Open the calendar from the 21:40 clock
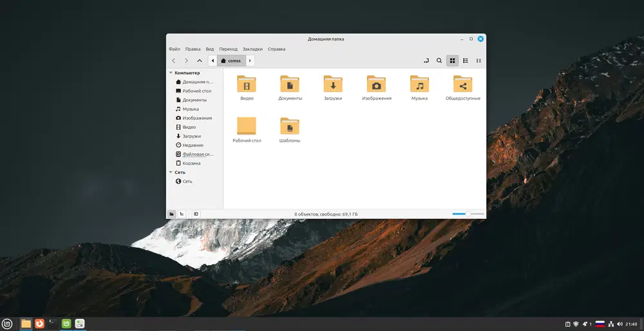Image resolution: width=644 pixels, height=331 pixels. tap(632, 324)
